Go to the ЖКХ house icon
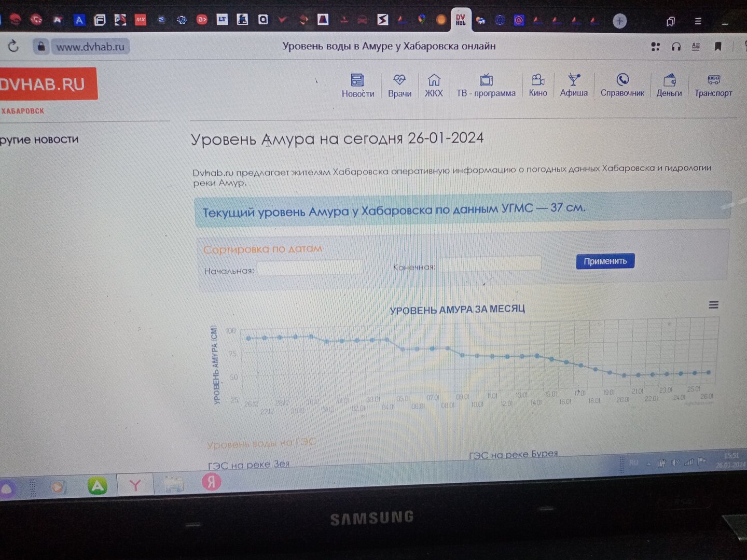This screenshot has height=560, width=747. pyautogui.click(x=434, y=80)
